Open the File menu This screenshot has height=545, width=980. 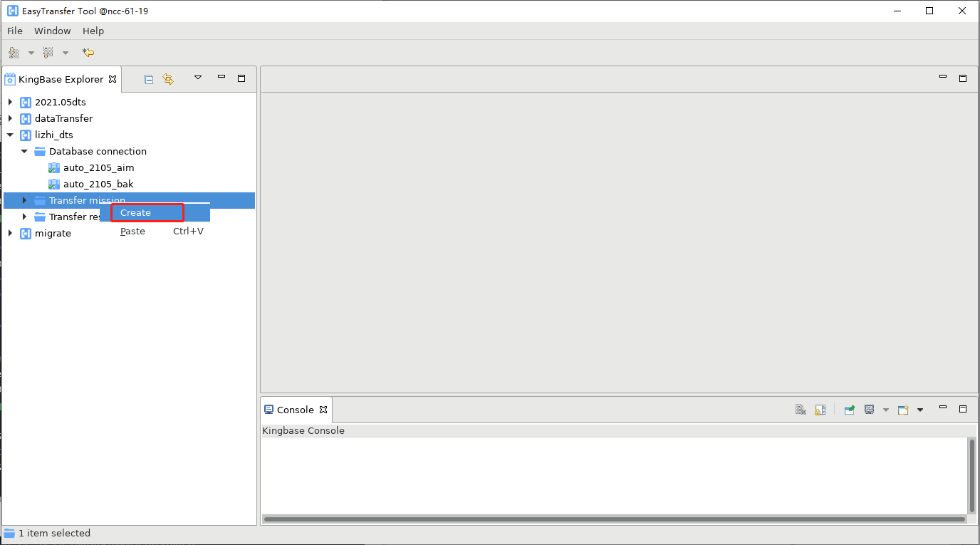(15, 31)
